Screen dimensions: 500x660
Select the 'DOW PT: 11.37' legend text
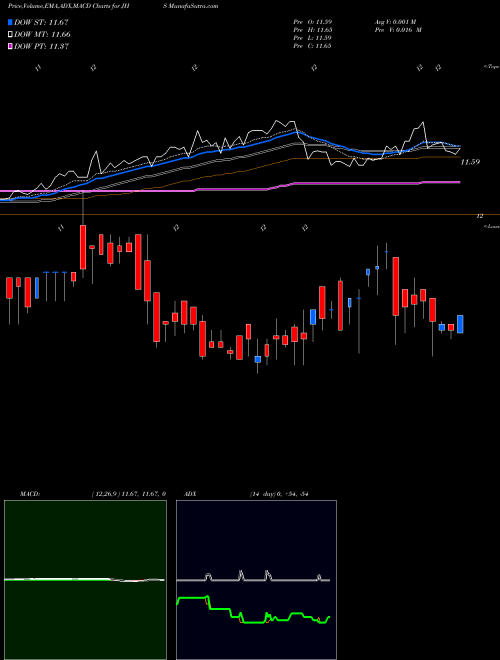click(x=41, y=47)
